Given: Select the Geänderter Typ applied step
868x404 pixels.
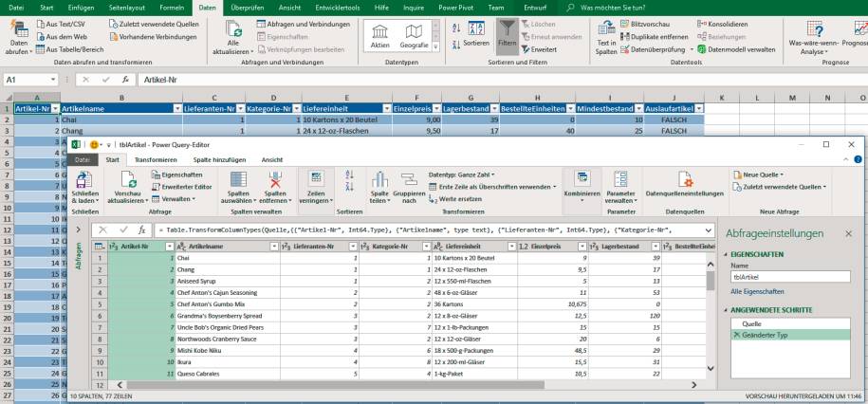Looking at the screenshot, I should click(790, 335).
